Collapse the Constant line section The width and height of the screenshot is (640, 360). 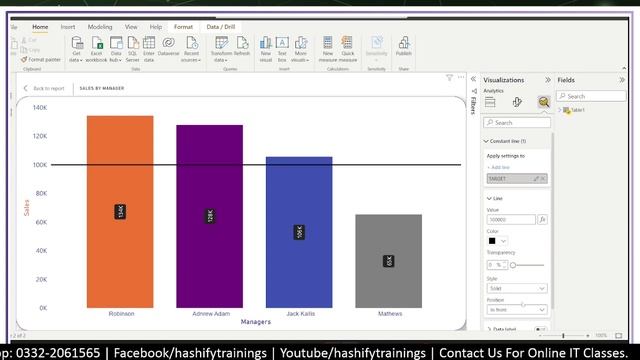486,141
